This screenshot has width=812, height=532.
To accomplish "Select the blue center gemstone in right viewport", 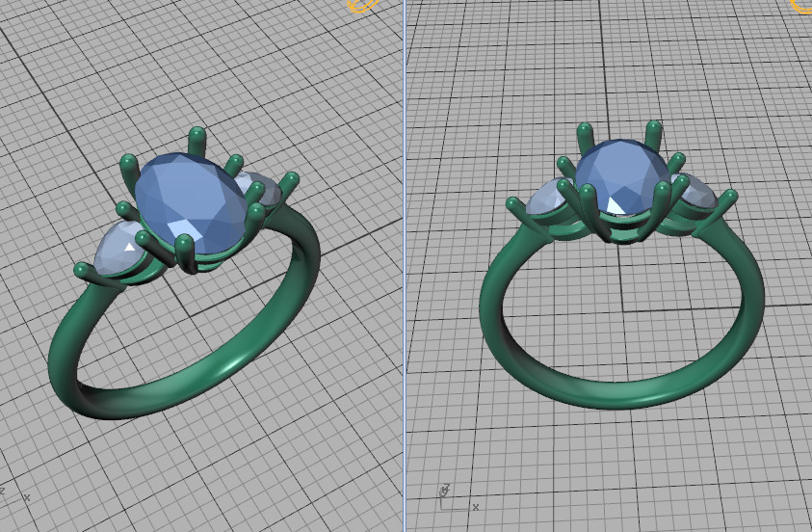I will 622,176.
